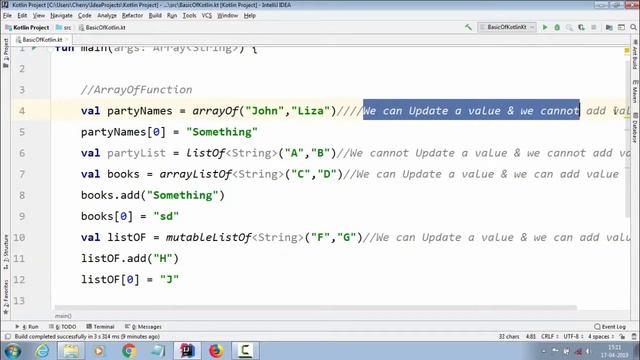The width and height of the screenshot is (640, 360).
Task: Click the 4:81 line-column indicator
Action: pyautogui.click(x=531, y=337)
